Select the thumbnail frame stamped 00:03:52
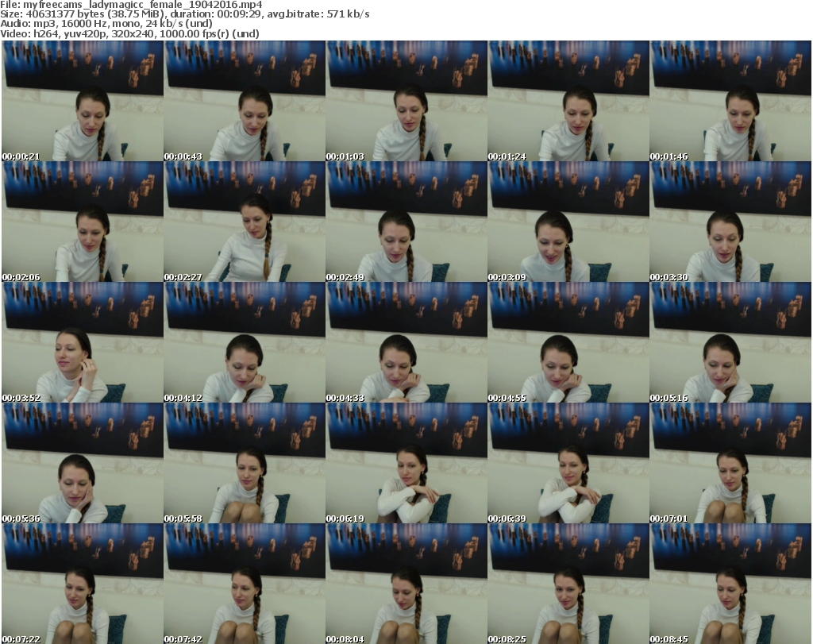Image resolution: width=813 pixels, height=644 pixels. click(83, 342)
